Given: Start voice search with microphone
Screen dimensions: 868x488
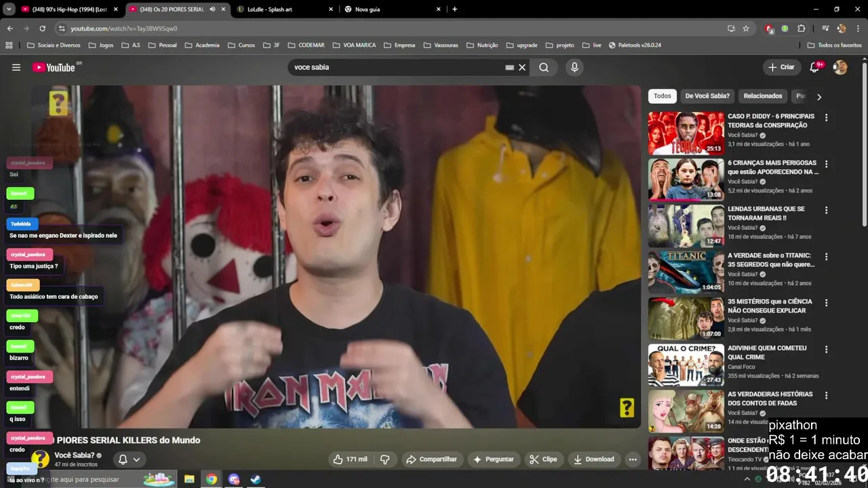Looking at the screenshot, I should pyautogui.click(x=574, y=67).
